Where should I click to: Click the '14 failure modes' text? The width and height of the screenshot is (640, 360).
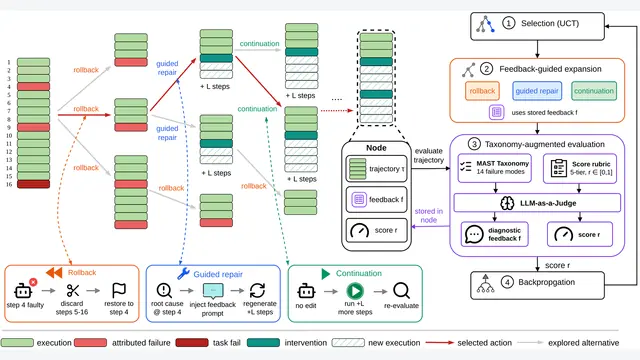(500, 172)
